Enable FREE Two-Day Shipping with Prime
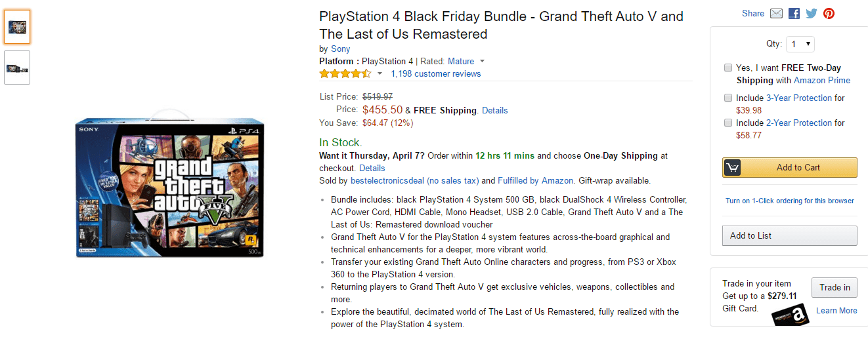Viewport: 868px width, 337px height. click(728, 68)
